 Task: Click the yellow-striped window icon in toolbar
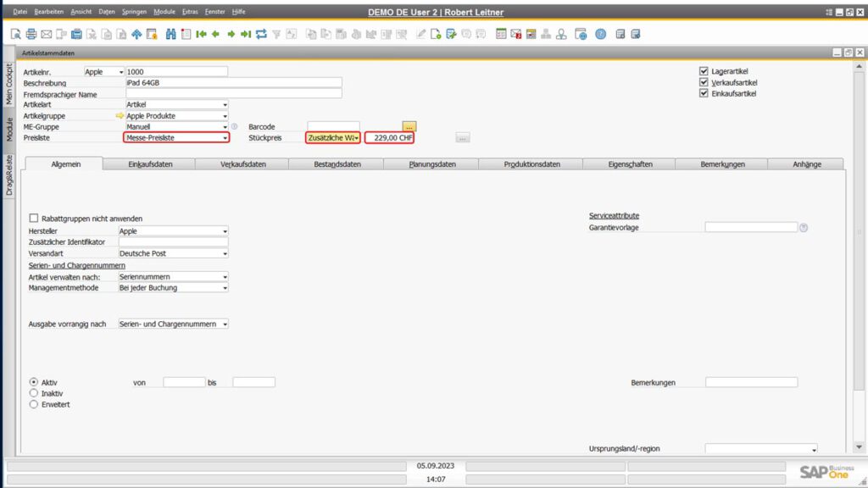[531, 34]
